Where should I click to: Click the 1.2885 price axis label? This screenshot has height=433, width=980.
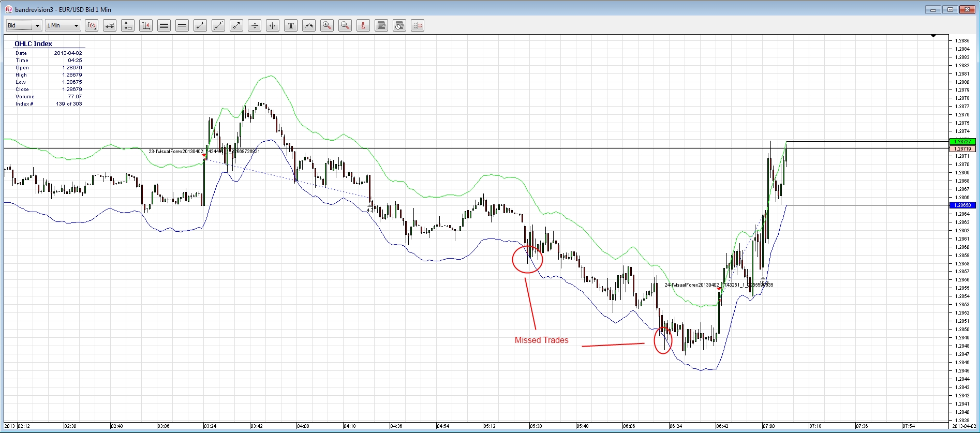tap(962, 40)
